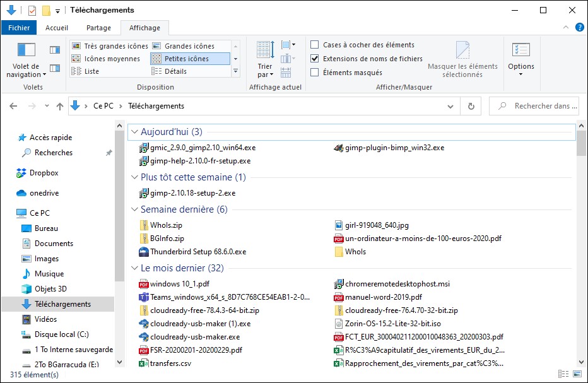
Task: Select the Détails layout option
Action: pos(175,71)
